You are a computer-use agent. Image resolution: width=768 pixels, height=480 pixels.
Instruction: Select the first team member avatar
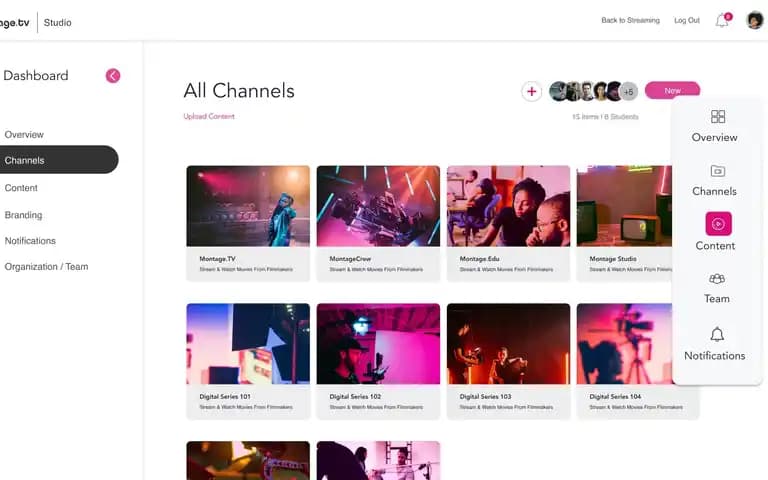click(557, 91)
